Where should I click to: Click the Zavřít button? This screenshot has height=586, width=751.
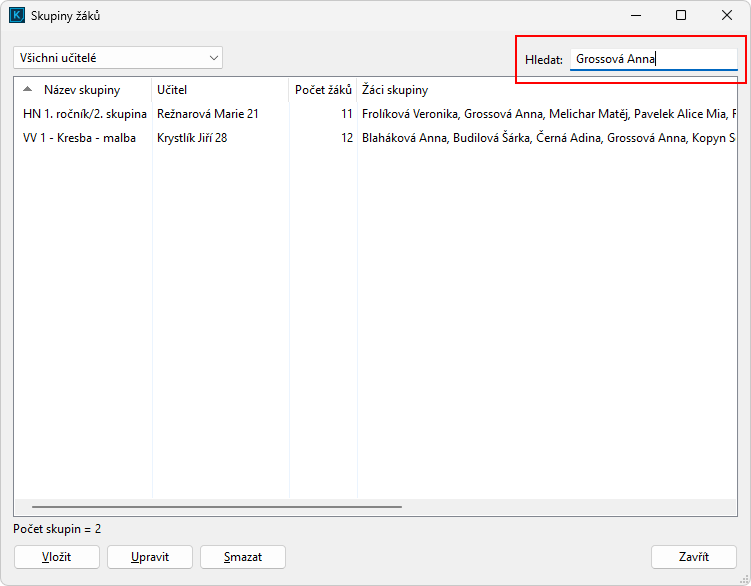point(693,557)
